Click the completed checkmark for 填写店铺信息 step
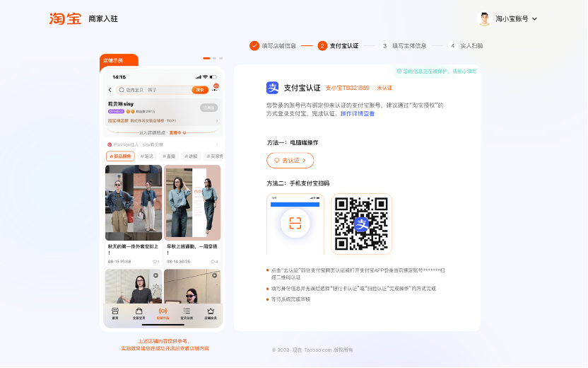 [254, 46]
